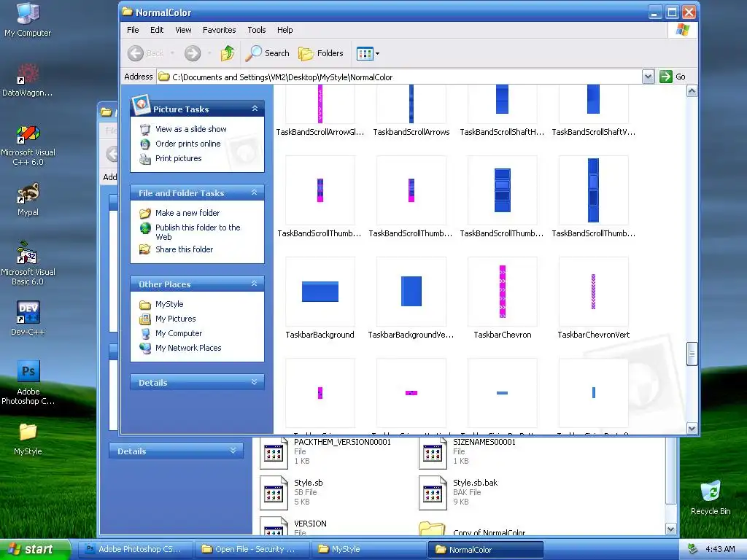This screenshot has height=560, width=747.
Task: Click Make a new folder
Action: [x=187, y=213]
